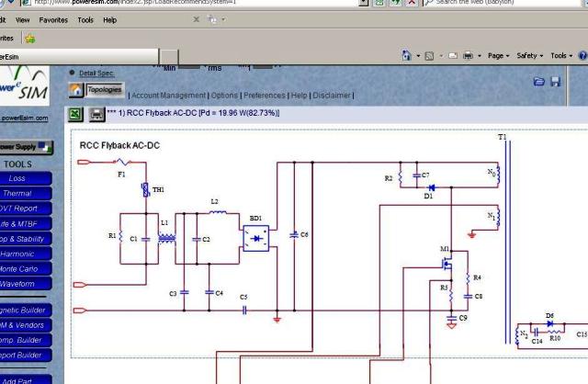The image size is (588, 384).
Task: Open browser Home icon in command bar
Action: [x=406, y=55]
